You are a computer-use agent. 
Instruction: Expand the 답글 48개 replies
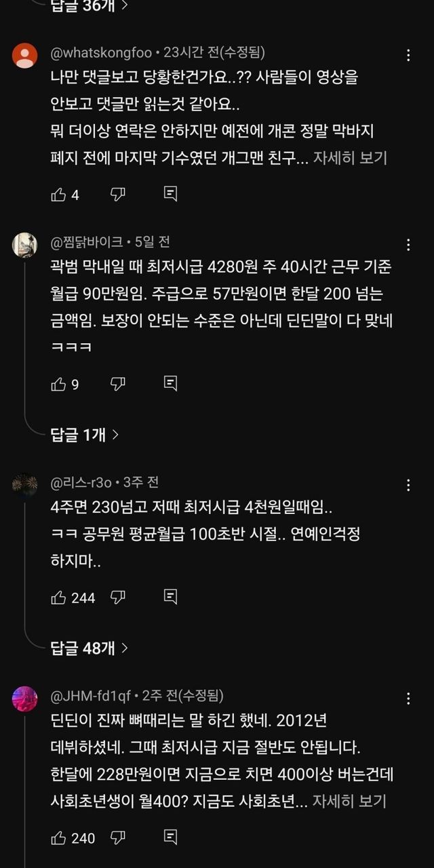click(90, 648)
